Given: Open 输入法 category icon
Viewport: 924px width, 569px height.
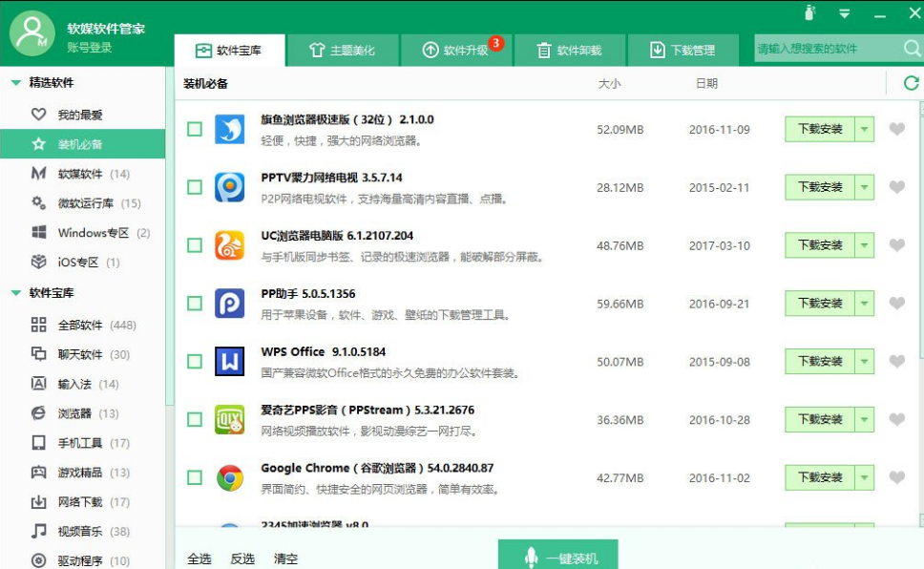Looking at the screenshot, I should (x=39, y=384).
